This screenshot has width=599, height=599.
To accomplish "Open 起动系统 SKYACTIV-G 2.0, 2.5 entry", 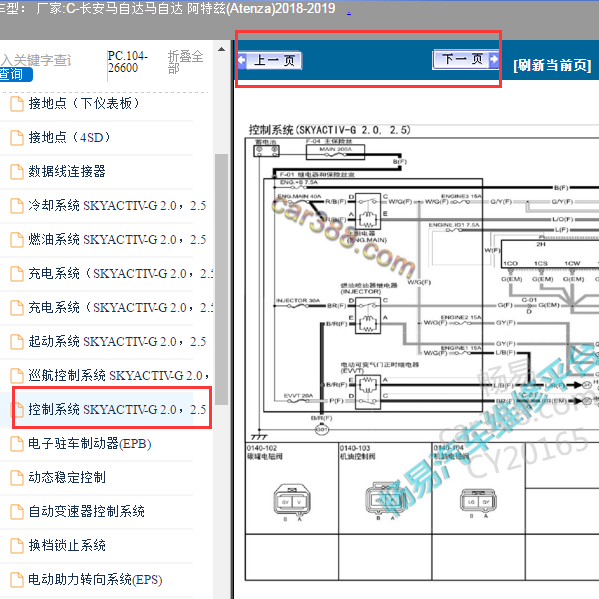I will click(x=117, y=341).
